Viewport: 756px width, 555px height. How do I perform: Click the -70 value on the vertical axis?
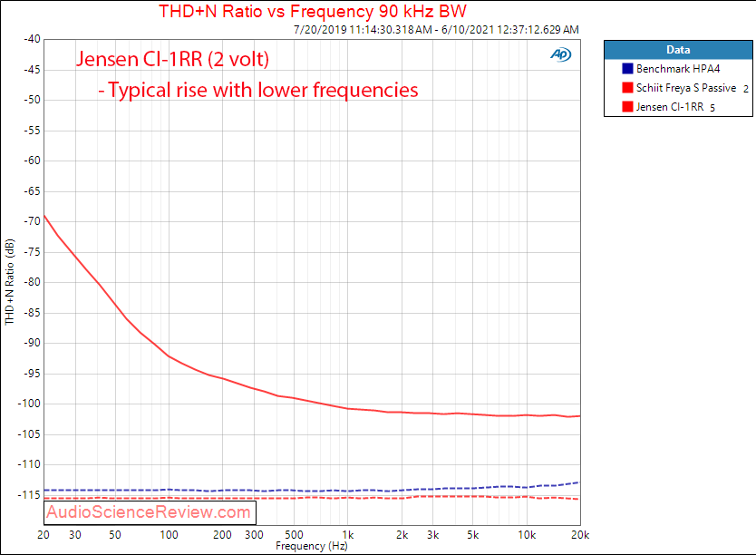click(32, 221)
